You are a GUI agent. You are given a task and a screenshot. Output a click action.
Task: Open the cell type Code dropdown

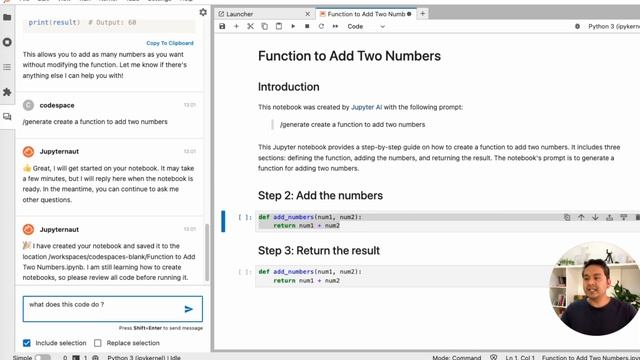point(366,26)
